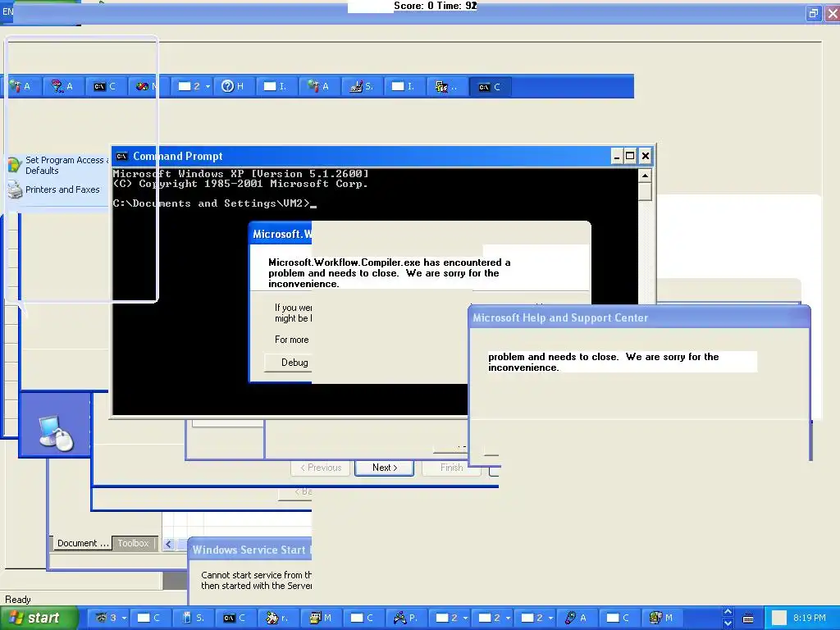The image size is (840, 630).
Task: Switch to the 'M' item nearest the system tray
Action: click(x=662, y=618)
